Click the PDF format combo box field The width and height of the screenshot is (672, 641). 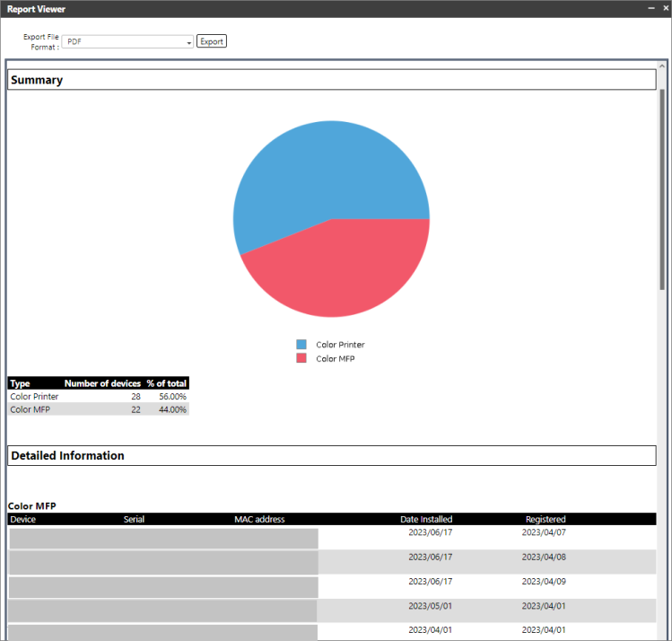[x=126, y=42]
